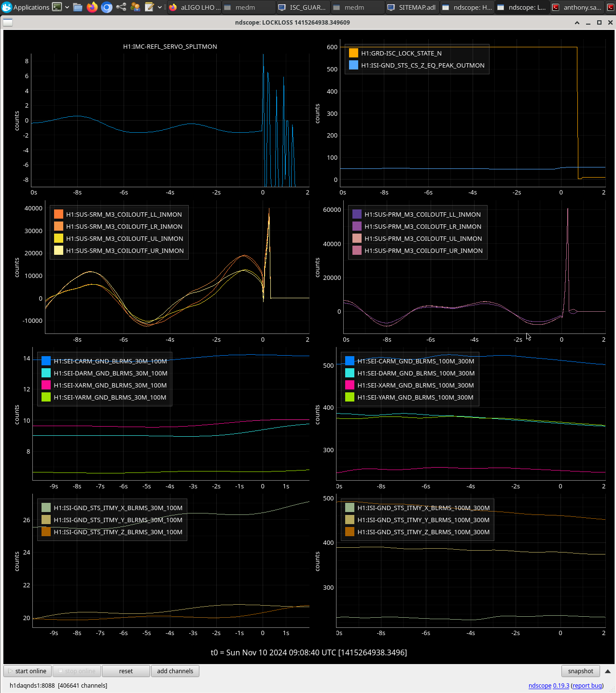
Task: Toggle ISI-GND_STS_CS_Z_EQ_PEAK_OUTMON blue legend swatch
Action: pyautogui.click(x=353, y=65)
